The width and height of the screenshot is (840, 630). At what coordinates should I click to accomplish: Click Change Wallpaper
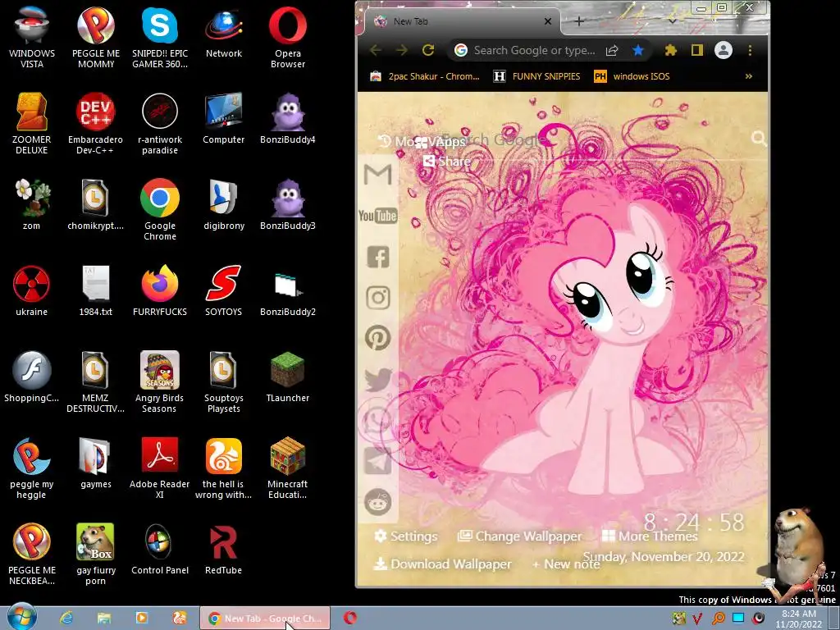[x=519, y=536]
